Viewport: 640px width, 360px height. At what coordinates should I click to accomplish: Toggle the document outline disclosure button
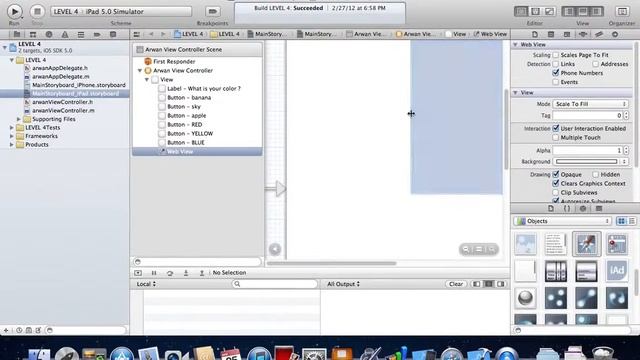(275, 249)
